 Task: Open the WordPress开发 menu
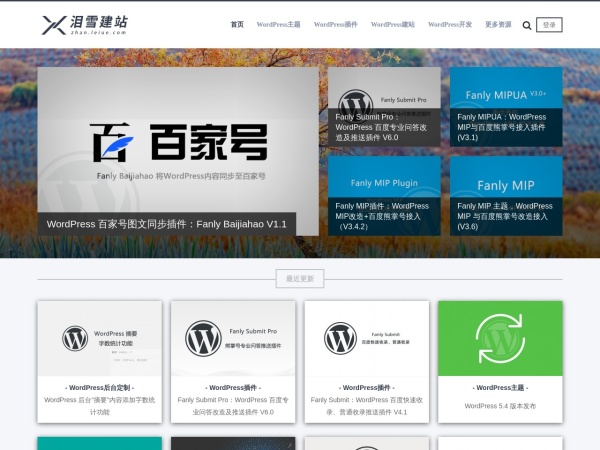click(450, 24)
